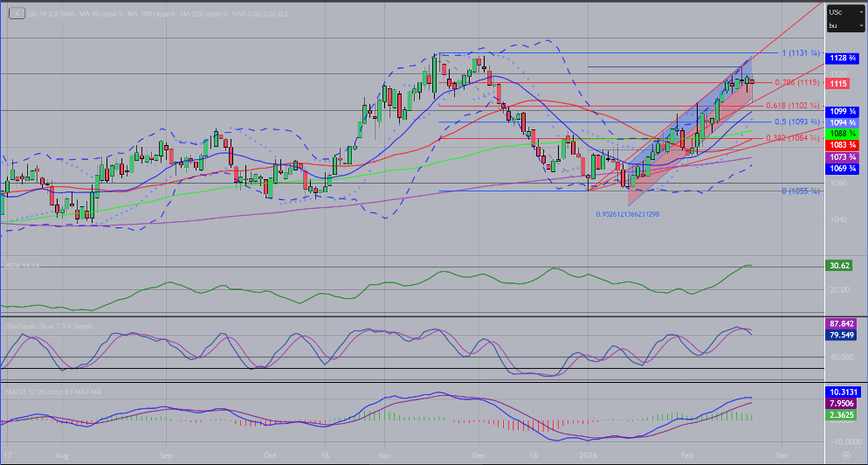Click the red 1115 current price label

point(837,83)
